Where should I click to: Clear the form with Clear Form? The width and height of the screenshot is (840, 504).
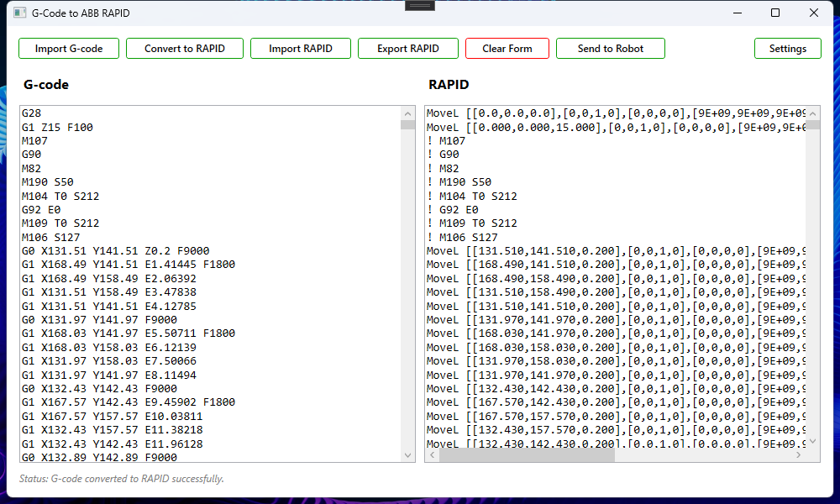507,49
